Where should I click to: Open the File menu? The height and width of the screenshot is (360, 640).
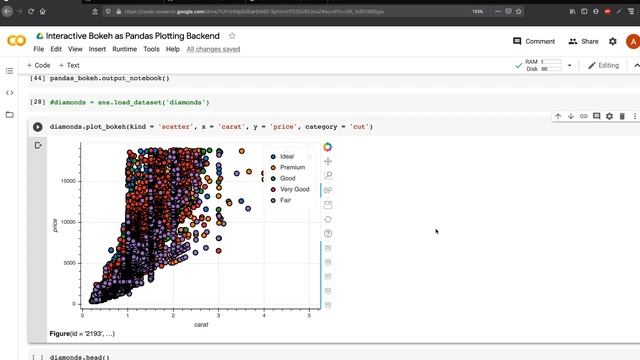point(39,49)
